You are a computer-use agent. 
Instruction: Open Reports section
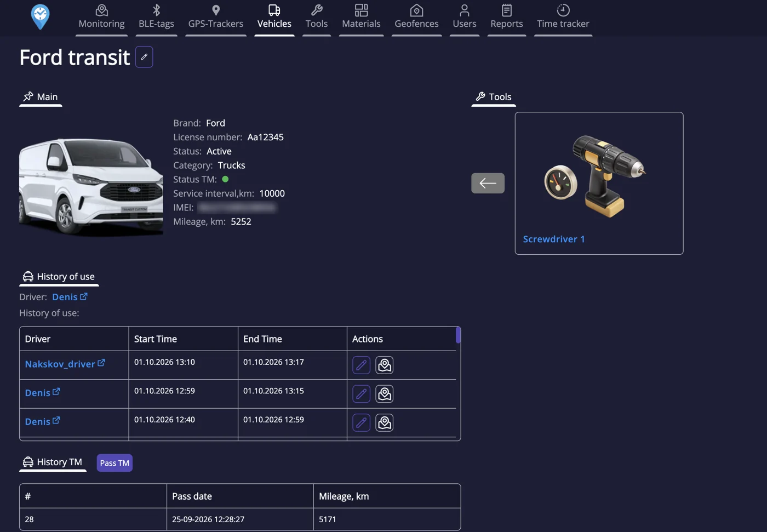click(x=507, y=17)
